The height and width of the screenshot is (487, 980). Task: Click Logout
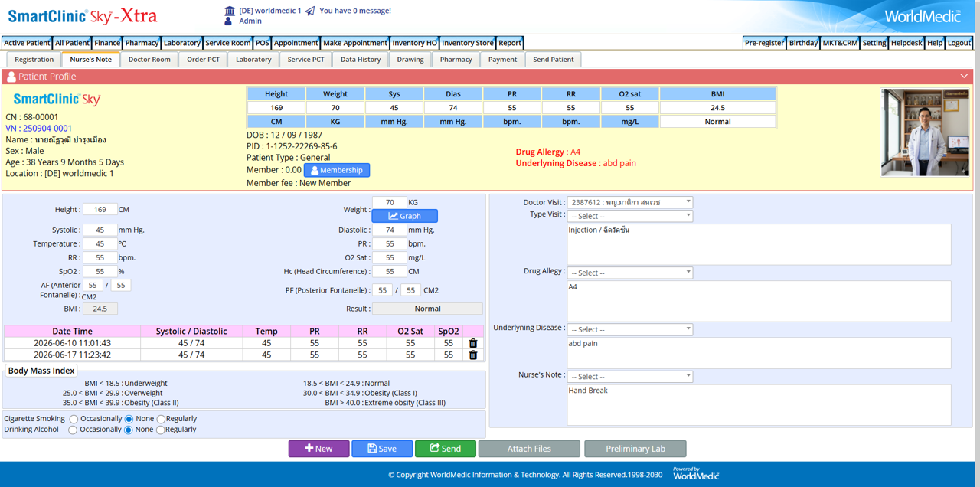[959, 43]
